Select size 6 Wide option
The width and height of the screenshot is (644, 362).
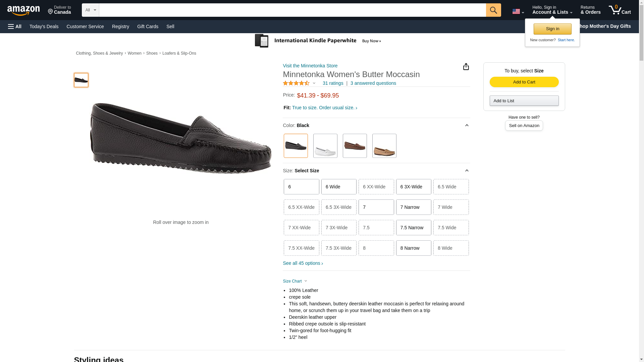coord(338,187)
